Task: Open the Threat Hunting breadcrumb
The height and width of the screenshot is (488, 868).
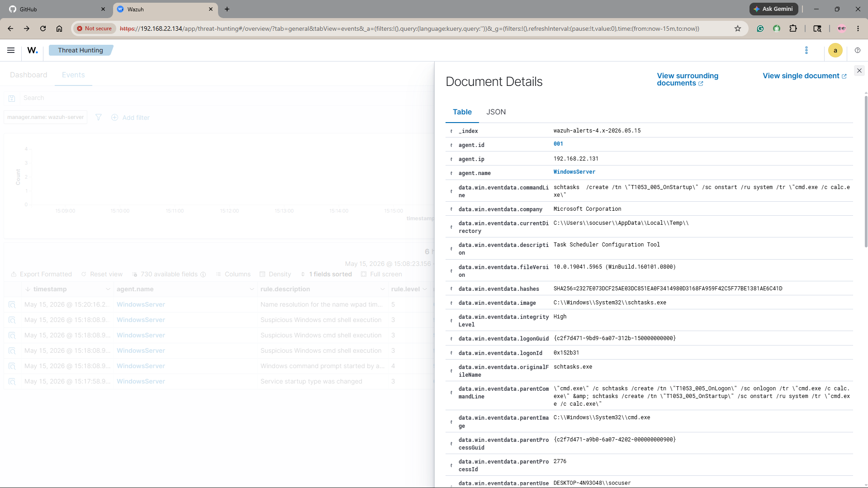Action: [81, 50]
